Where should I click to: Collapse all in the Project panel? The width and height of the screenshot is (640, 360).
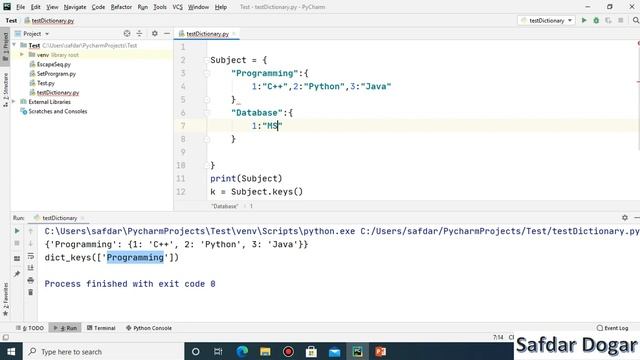click(139, 33)
